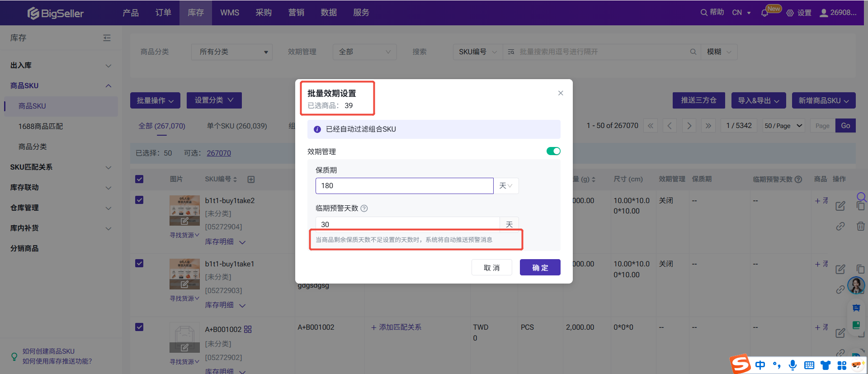Viewport: 868px width, 374px height.
Task: Open the WMS top menu
Action: coord(230,13)
